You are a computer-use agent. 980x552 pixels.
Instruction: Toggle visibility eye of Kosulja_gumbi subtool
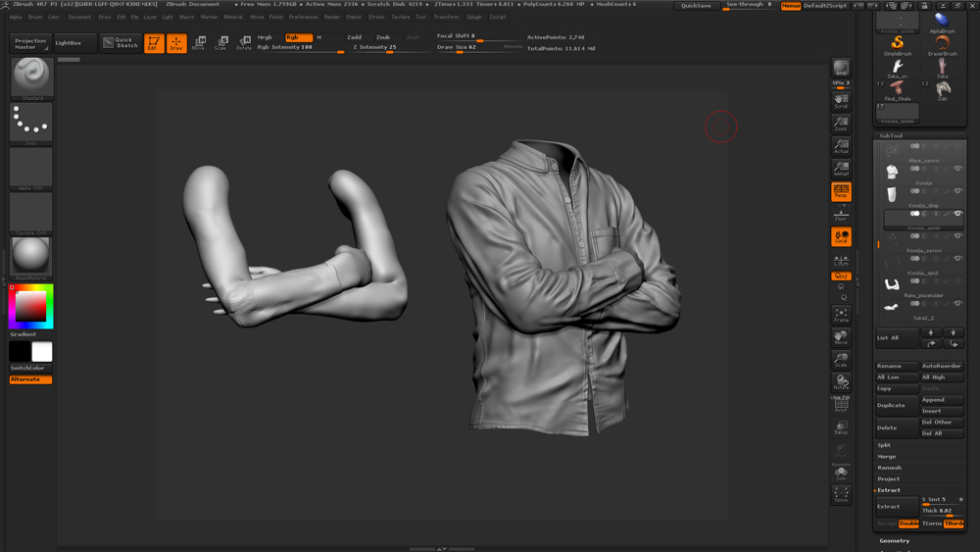coord(957,214)
